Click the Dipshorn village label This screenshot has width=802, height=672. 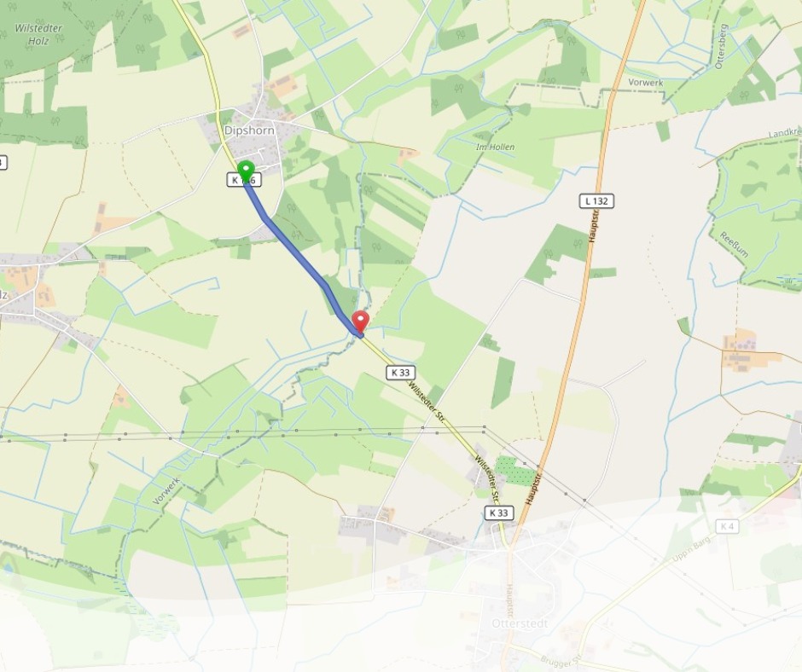249,130
